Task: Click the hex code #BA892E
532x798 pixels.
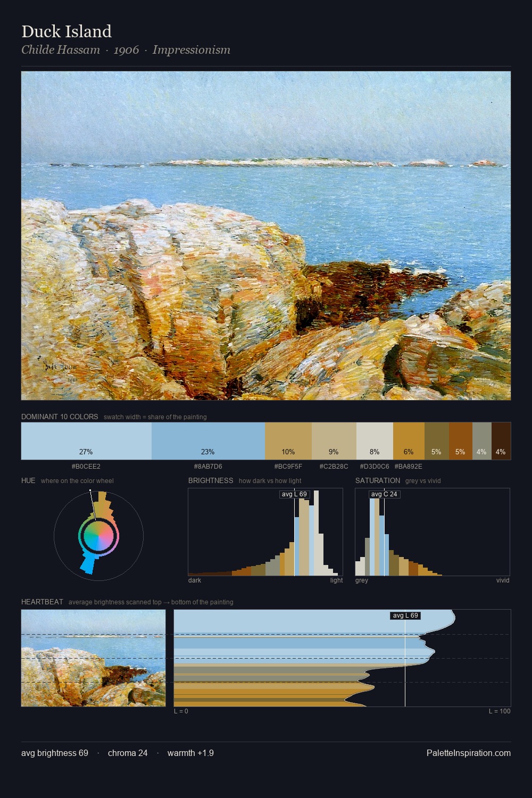Action: (409, 467)
